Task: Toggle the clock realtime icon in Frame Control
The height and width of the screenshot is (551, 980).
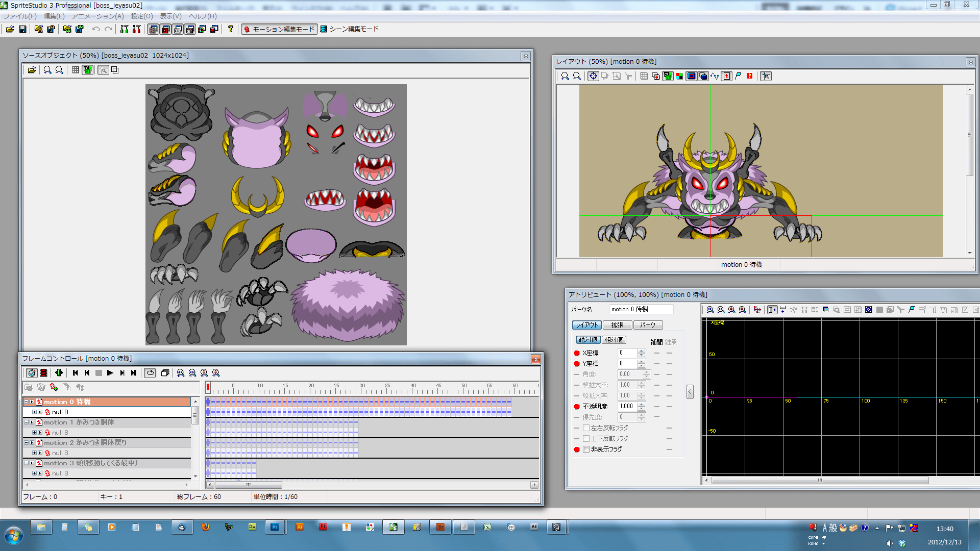Action: click(x=32, y=373)
